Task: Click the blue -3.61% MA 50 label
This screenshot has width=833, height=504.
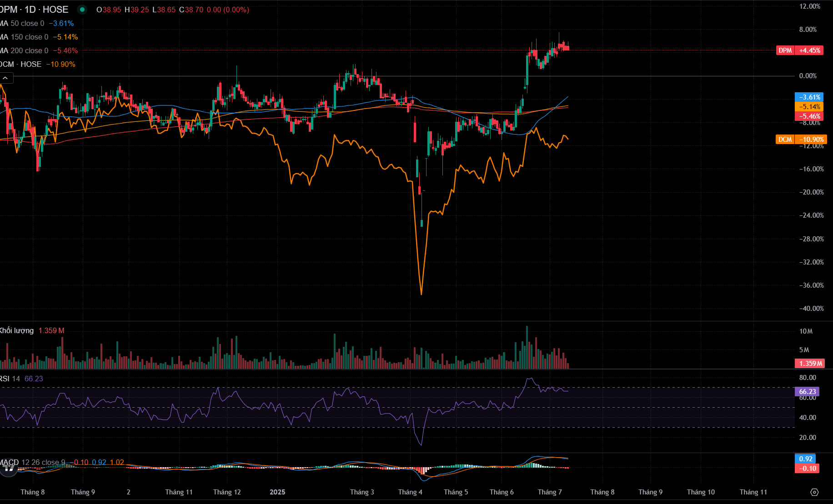Action: [809, 97]
